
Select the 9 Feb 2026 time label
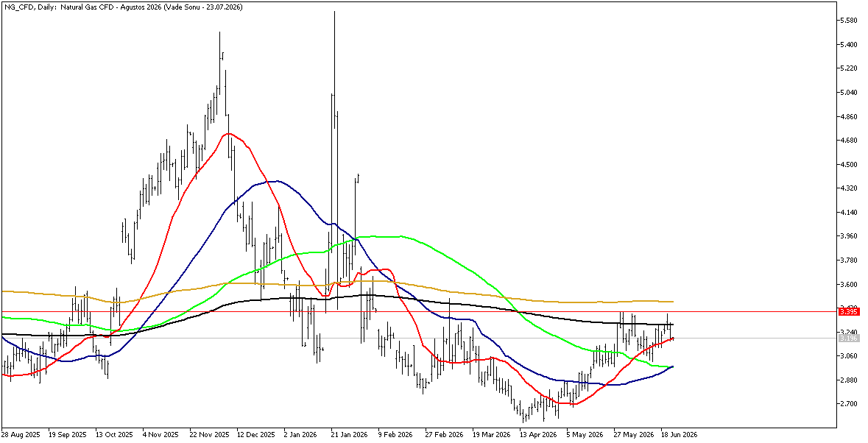tap(395, 435)
